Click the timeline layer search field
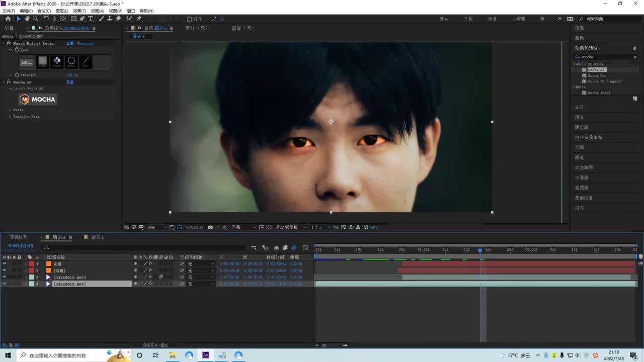Screen dimensions: 644x362 coord(143,247)
